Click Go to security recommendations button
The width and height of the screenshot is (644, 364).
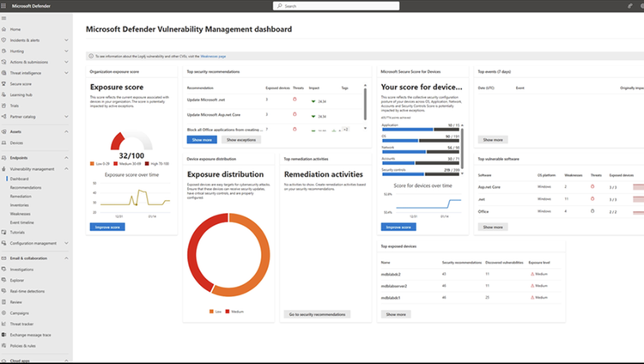click(x=317, y=314)
